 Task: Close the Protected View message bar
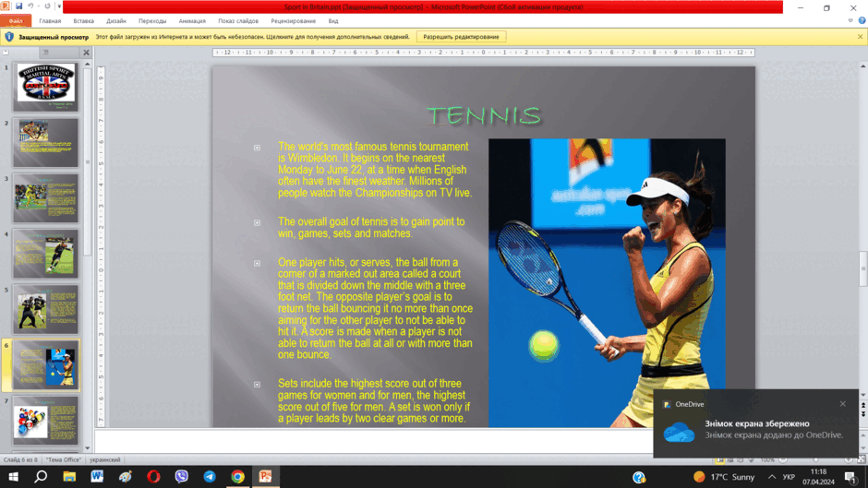tap(860, 37)
